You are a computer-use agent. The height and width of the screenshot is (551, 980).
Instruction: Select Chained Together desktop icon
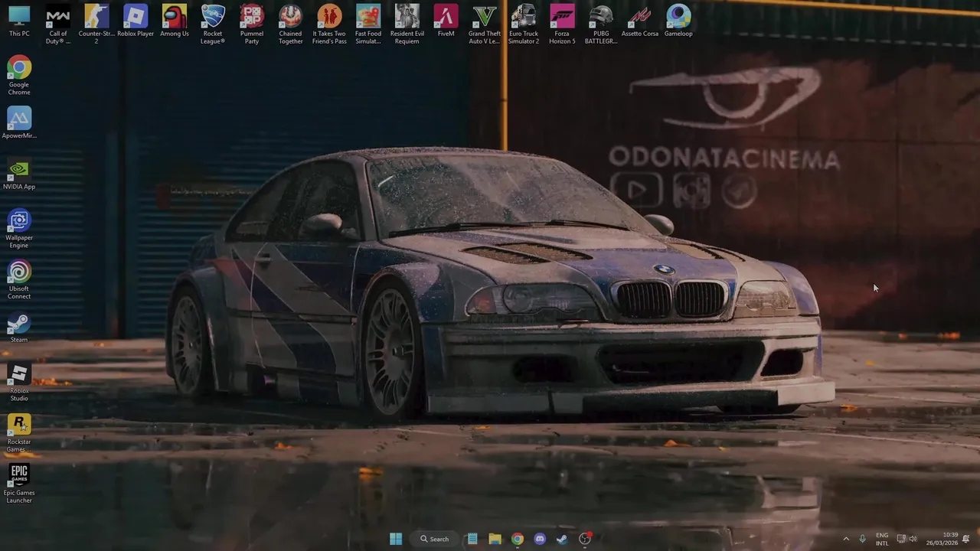[x=290, y=24]
